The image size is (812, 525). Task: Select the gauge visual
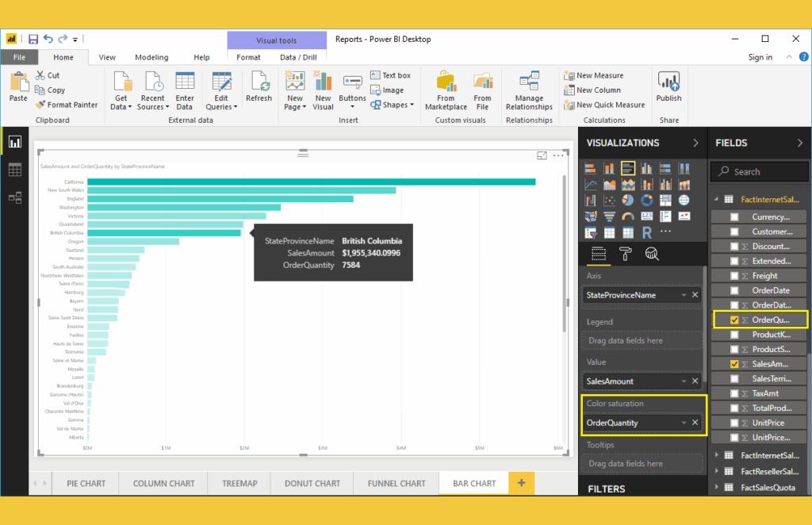pyautogui.click(x=628, y=217)
